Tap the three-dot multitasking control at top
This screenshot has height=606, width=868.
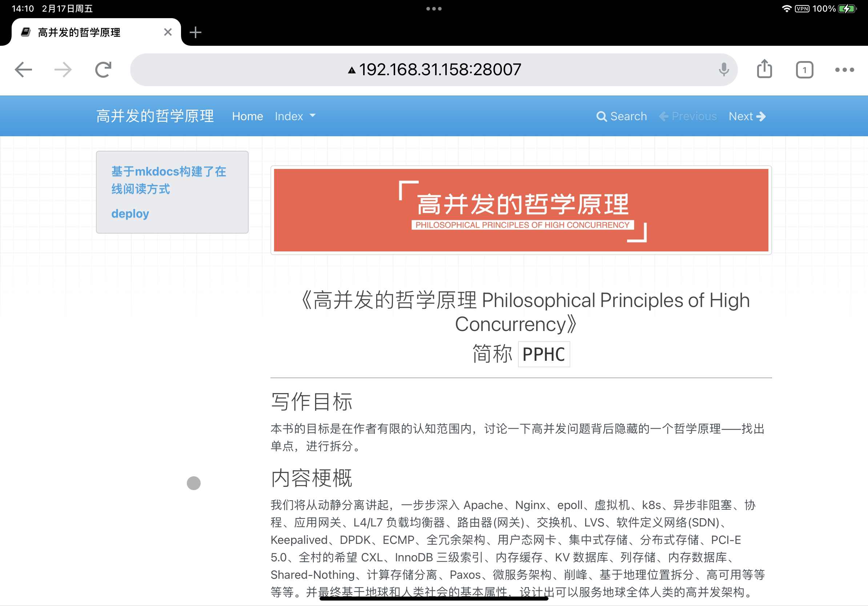[x=434, y=9]
